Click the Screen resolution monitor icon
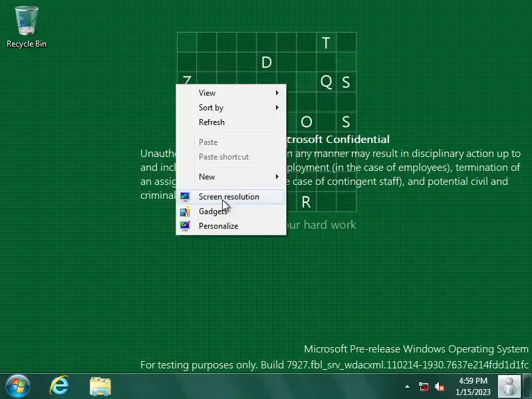The width and height of the screenshot is (532, 399). tap(185, 197)
